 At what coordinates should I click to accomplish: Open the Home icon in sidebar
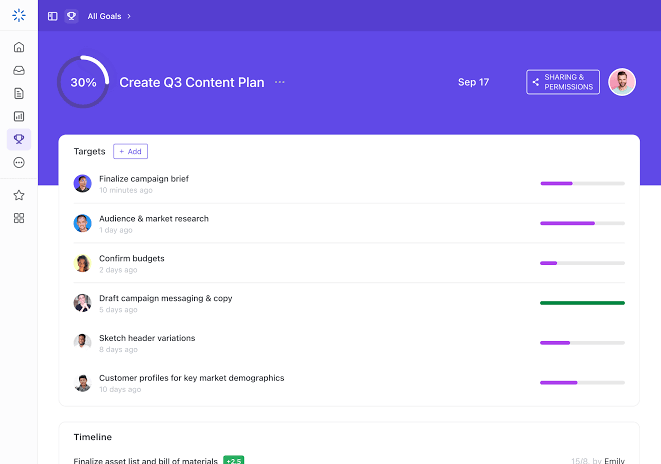(19, 47)
